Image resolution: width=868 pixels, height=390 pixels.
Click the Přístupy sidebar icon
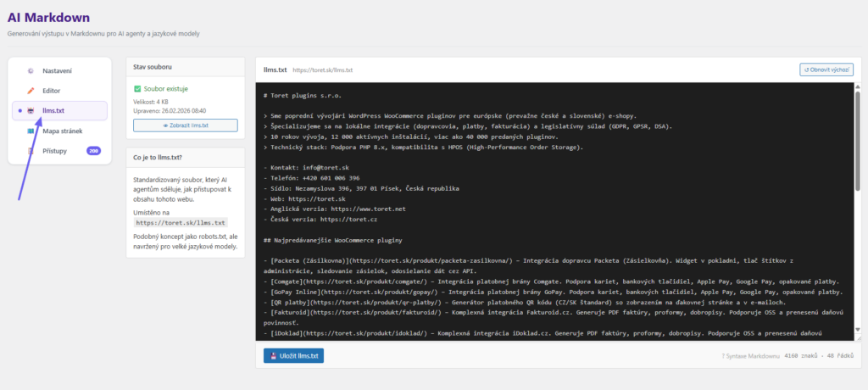(x=31, y=151)
